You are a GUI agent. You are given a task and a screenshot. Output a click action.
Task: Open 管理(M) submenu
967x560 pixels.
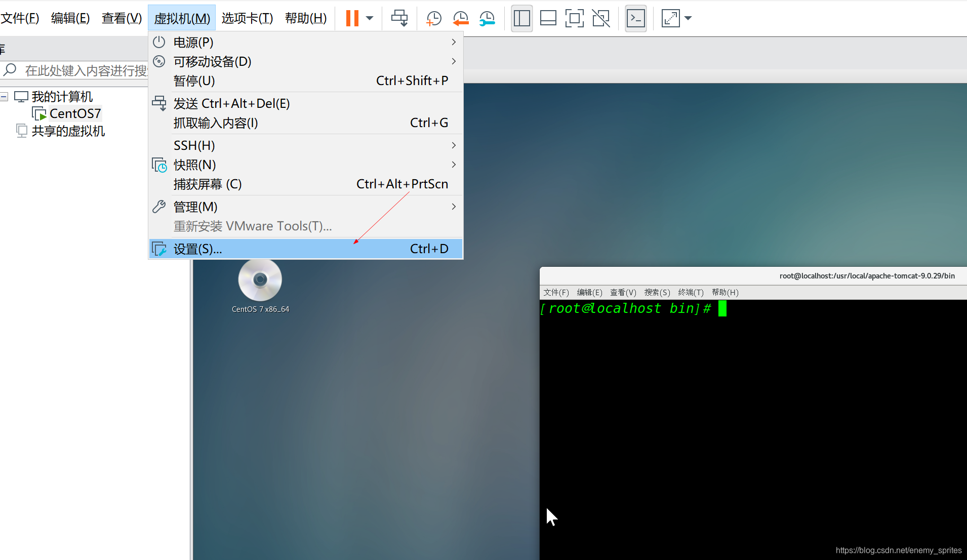[x=306, y=207]
